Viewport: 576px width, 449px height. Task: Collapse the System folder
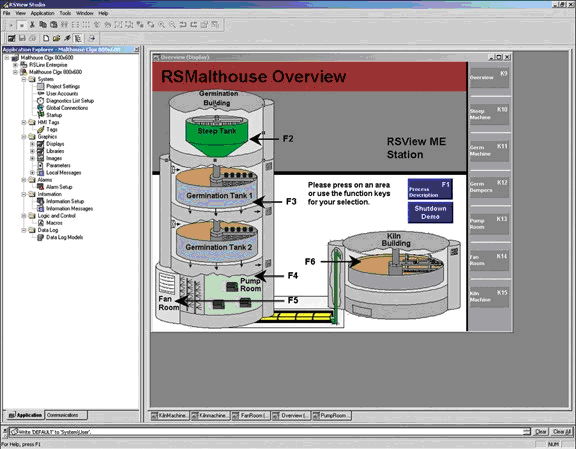pos(24,79)
